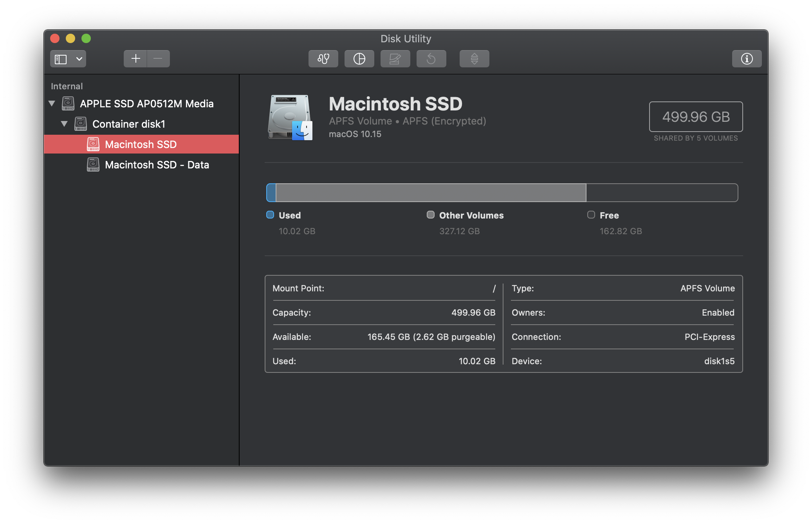Collapse Container disk1 disclosure triangle

tap(64, 124)
